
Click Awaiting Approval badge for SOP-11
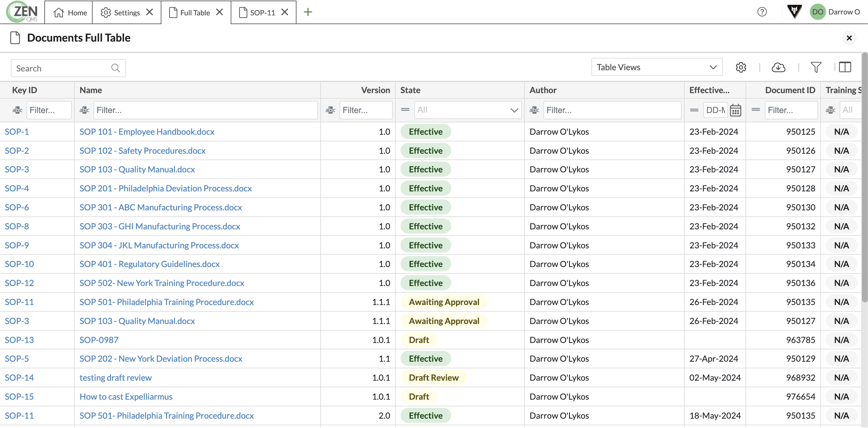(444, 302)
